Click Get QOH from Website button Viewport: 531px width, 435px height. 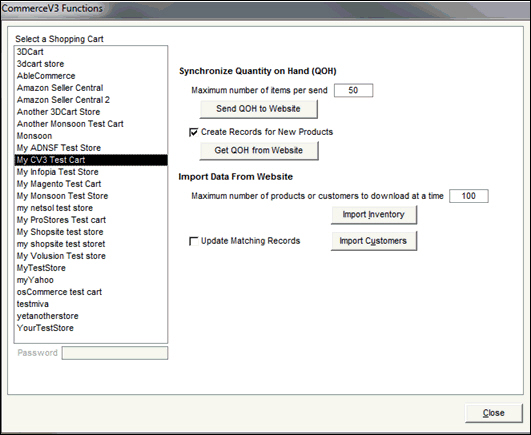(x=259, y=151)
